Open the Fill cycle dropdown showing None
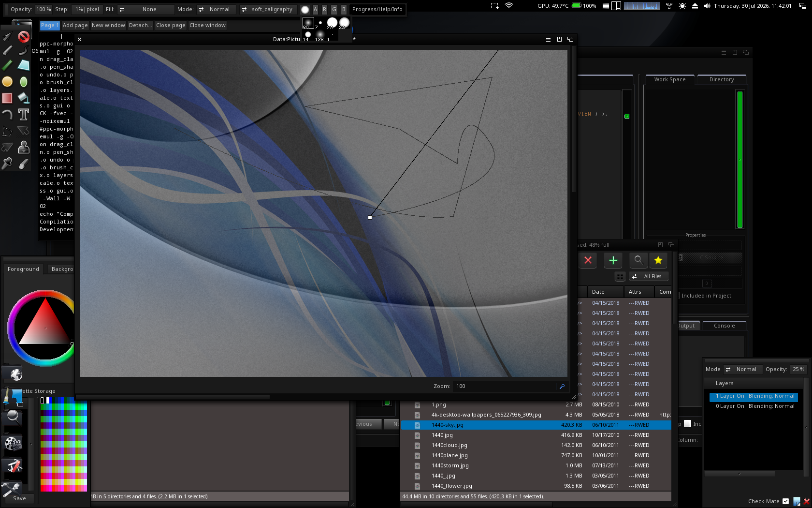 [145, 9]
